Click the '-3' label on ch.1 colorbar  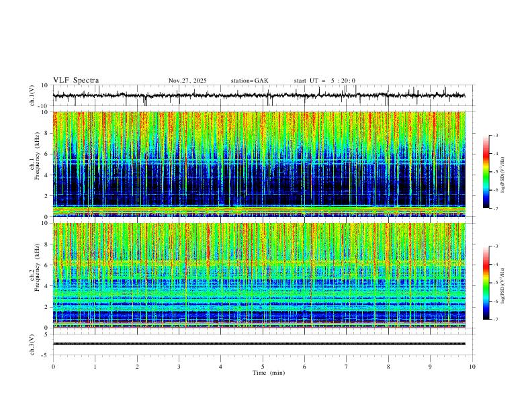coord(496,135)
